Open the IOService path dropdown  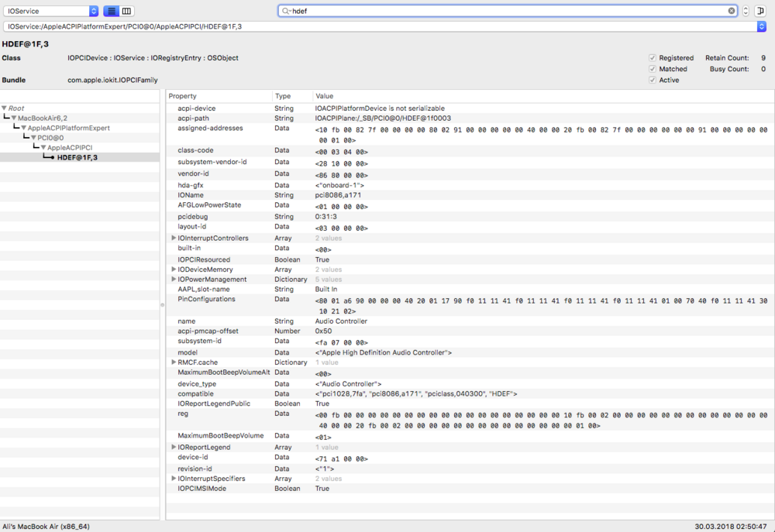pyautogui.click(x=761, y=26)
